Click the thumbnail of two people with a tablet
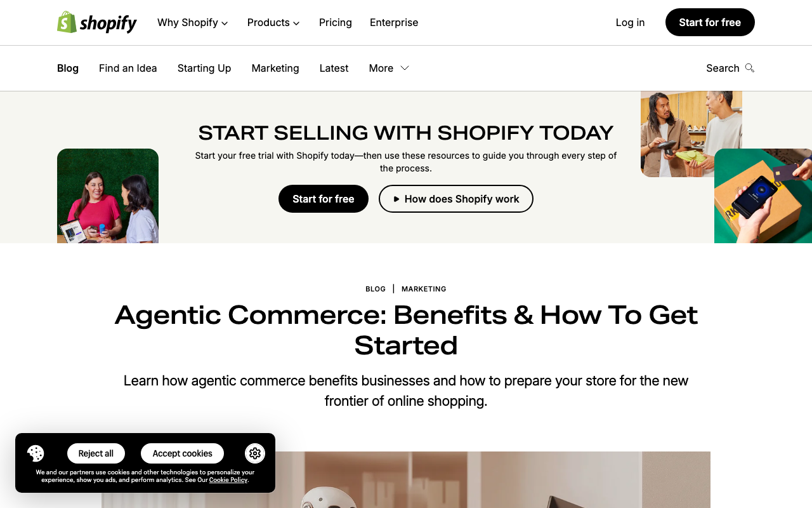The width and height of the screenshot is (812, 508). click(107, 196)
